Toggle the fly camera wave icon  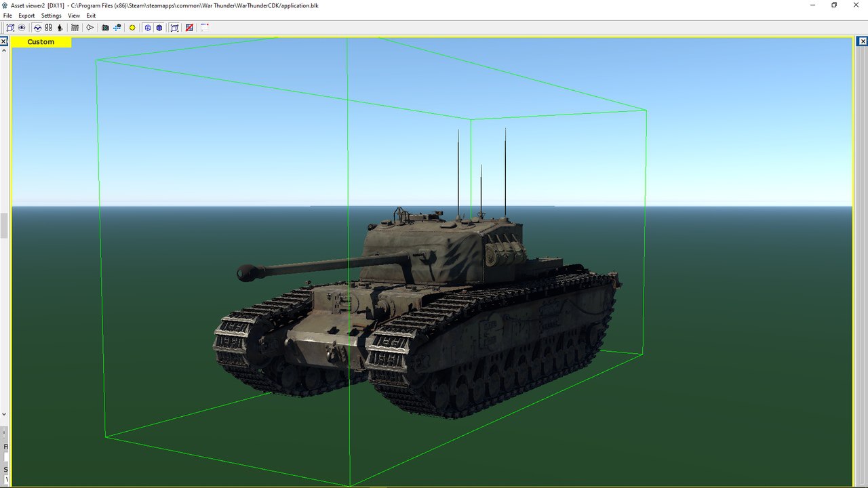(x=37, y=28)
